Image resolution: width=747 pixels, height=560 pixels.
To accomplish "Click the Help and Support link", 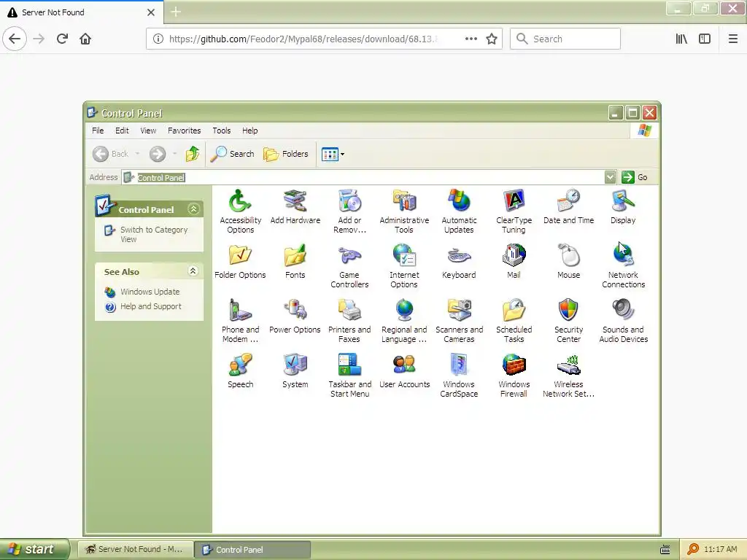I will [150, 306].
